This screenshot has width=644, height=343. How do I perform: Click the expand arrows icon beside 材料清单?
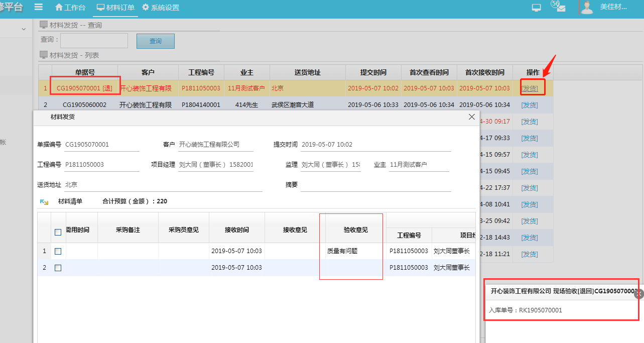coord(43,201)
